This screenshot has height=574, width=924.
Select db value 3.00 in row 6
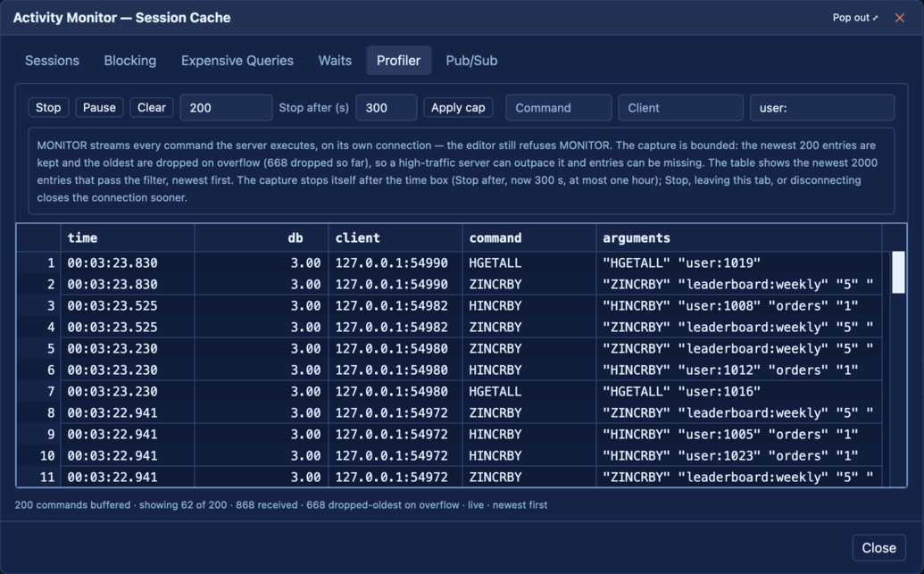point(261,370)
